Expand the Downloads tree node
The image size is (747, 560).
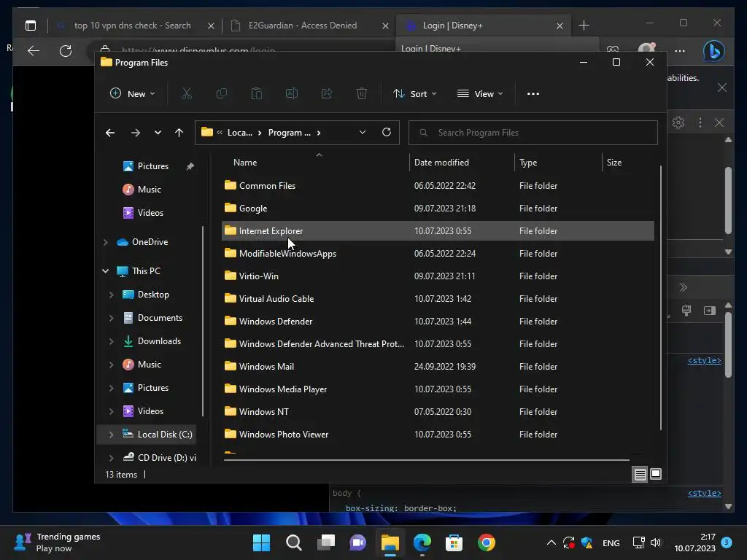pyautogui.click(x=111, y=341)
